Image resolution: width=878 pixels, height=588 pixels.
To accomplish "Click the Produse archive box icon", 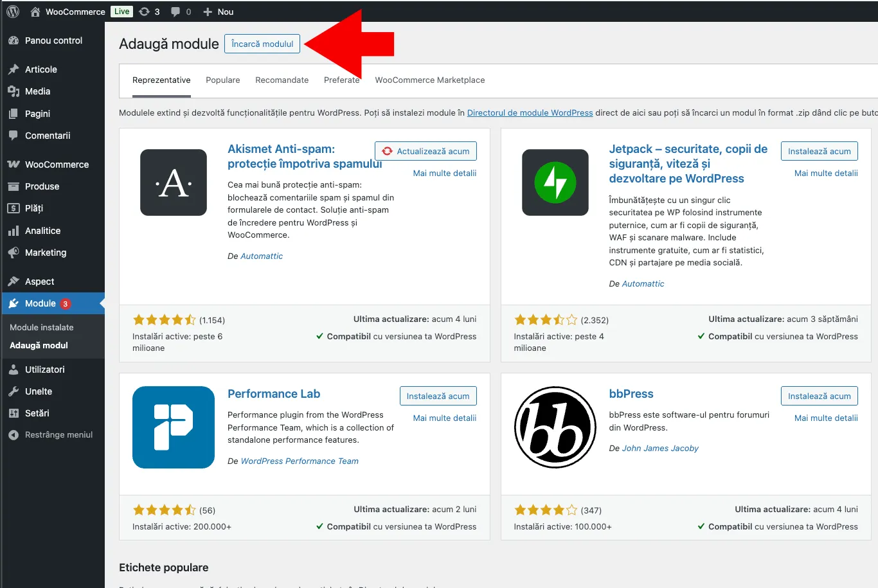I will tap(13, 186).
